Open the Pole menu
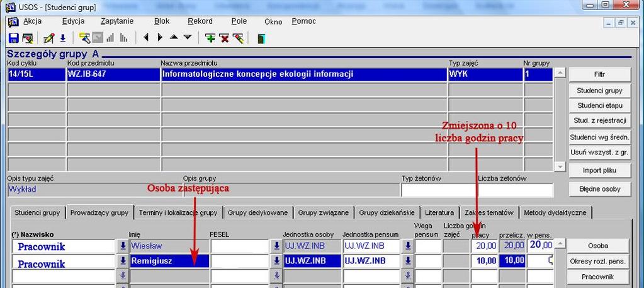 tap(239, 21)
